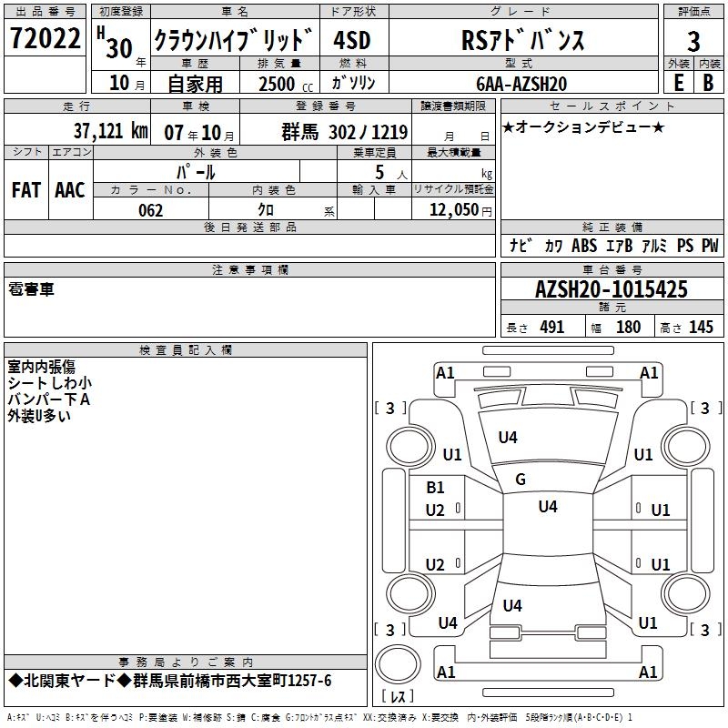Click the registration month "10 月"

pos(127,83)
